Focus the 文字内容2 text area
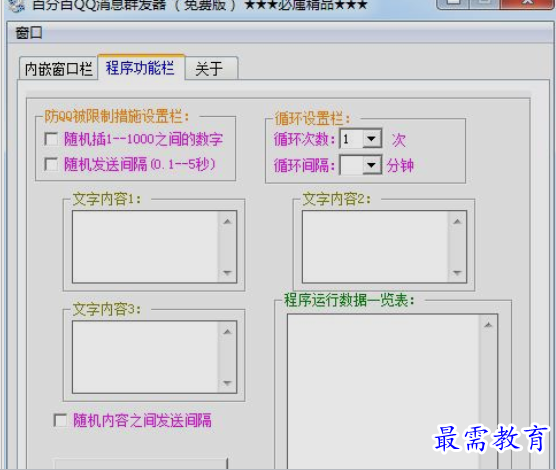This screenshot has width=556, height=470. coord(375,247)
